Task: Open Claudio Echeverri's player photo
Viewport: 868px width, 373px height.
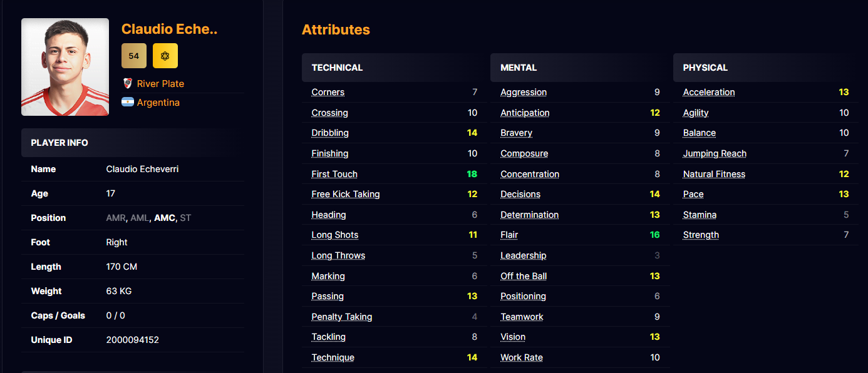Action: pos(65,67)
